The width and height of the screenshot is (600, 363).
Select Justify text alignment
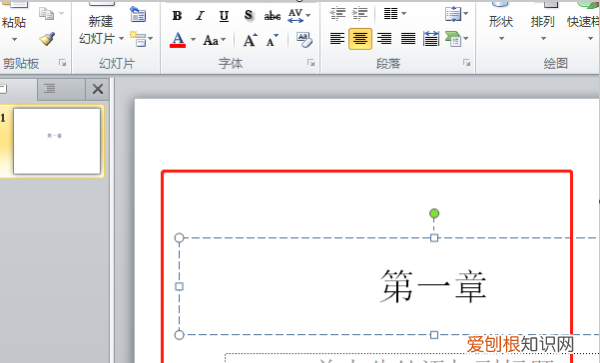[x=408, y=39]
